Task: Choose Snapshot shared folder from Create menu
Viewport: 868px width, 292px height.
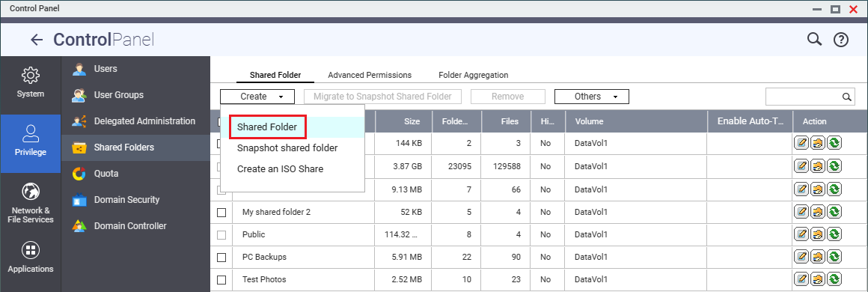Action: (287, 148)
